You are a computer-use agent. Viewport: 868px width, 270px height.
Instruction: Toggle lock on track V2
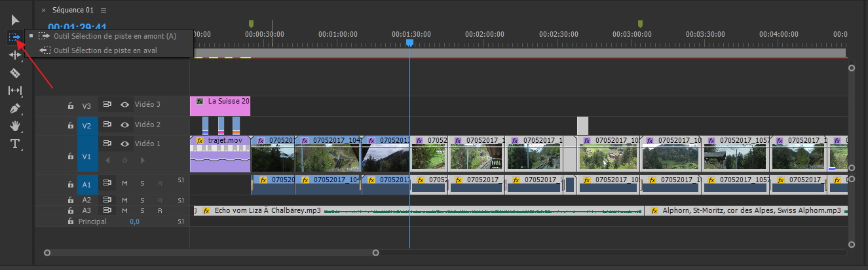(70, 125)
